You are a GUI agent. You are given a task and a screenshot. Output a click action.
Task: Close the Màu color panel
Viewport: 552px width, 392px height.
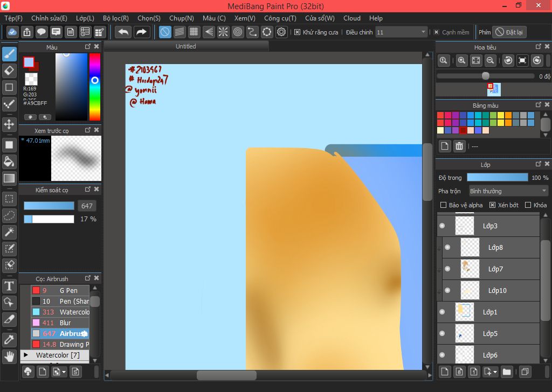tap(97, 46)
